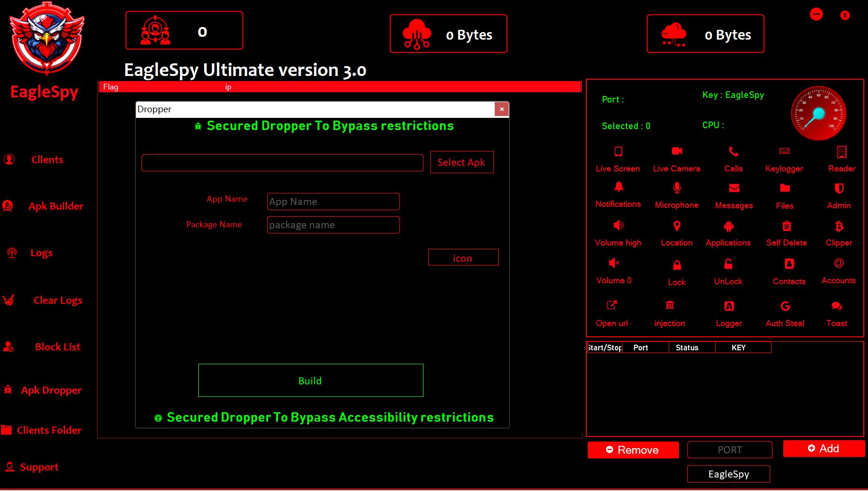Click the EagleSpy key input field
This screenshot has height=491, width=868.
point(729,474)
